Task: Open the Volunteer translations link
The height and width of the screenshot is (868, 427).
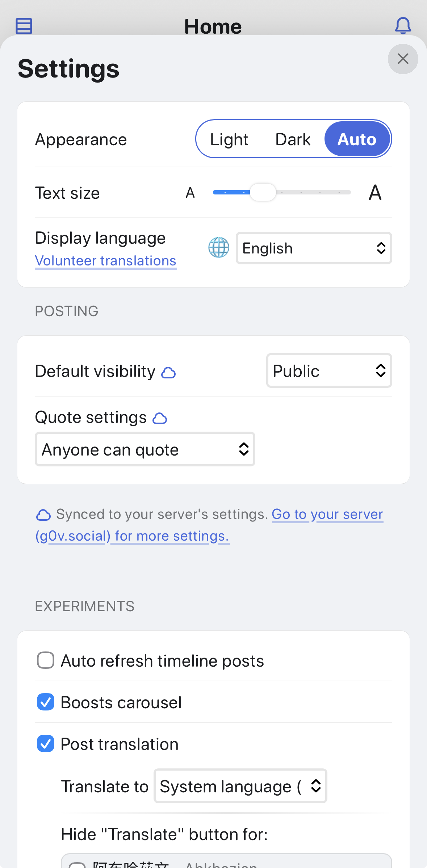Action: pyautogui.click(x=106, y=261)
